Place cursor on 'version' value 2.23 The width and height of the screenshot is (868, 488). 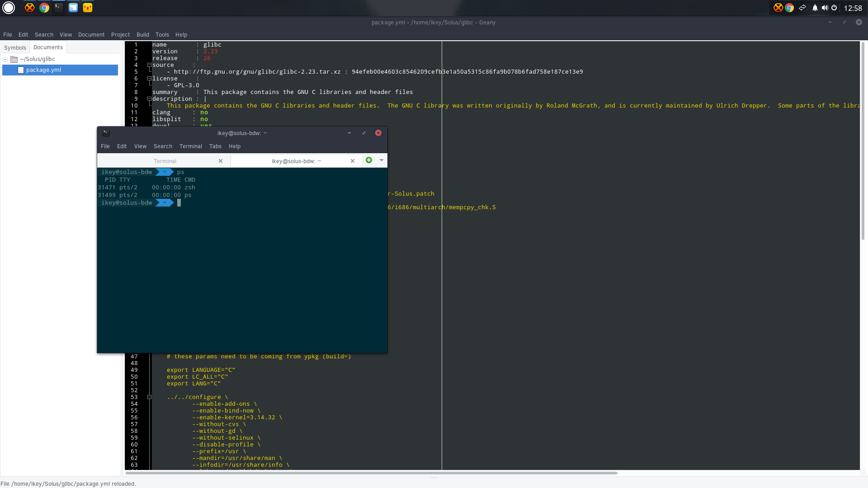coord(210,52)
